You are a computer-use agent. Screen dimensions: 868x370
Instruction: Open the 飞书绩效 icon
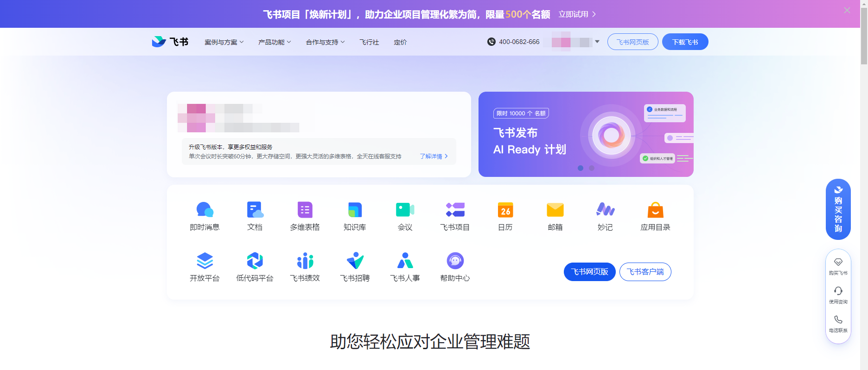(305, 261)
